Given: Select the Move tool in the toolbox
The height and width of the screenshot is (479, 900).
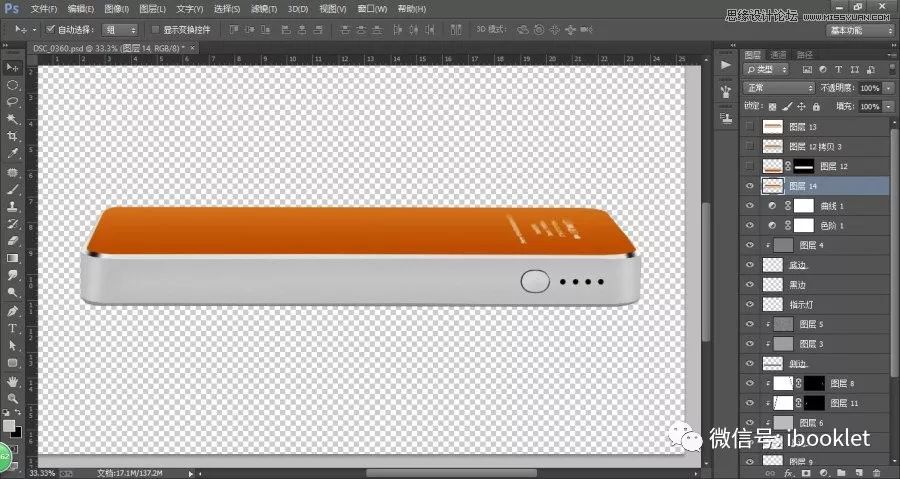Looking at the screenshot, I should 12,68.
